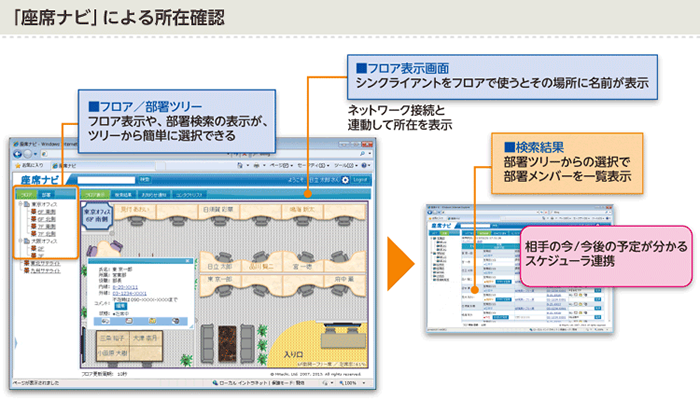
Task: Click the internal extension number link in popup
Action: [x=125, y=287]
